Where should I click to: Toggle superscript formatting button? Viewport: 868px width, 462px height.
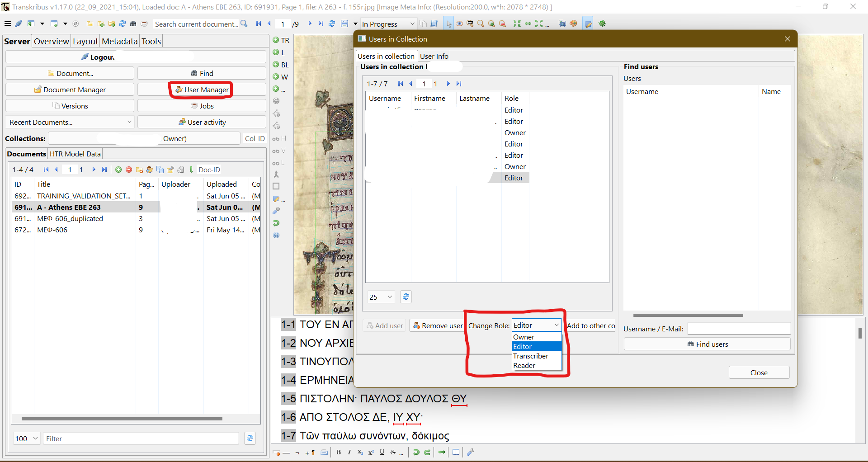click(371, 452)
